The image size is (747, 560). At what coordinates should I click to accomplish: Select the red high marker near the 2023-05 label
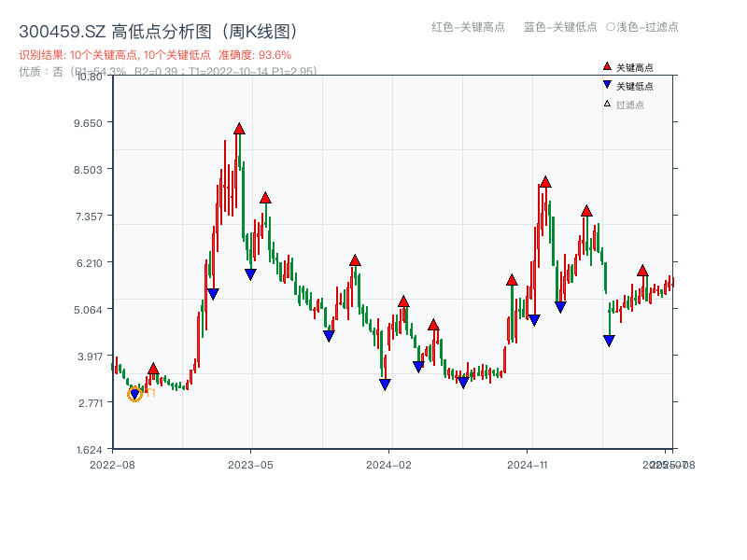point(265,196)
